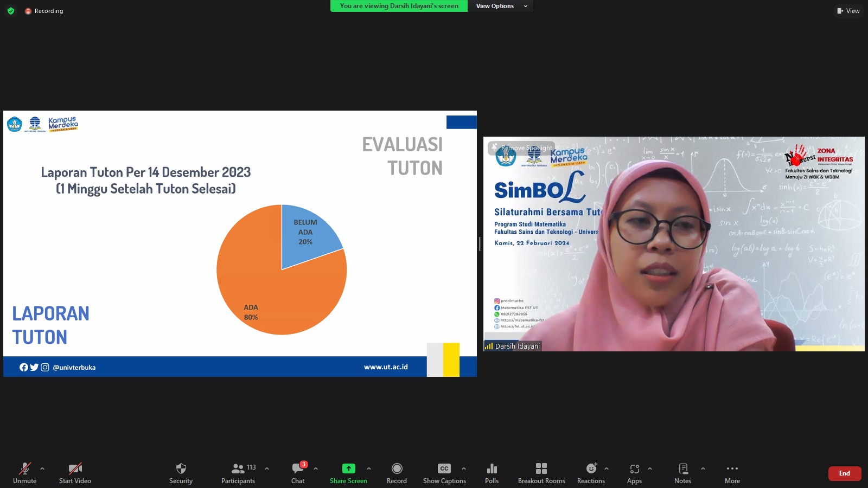Image resolution: width=868 pixels, height=488 pixels.
Task: Expand share options chevron beside Share Screen
Action: coord(369,468)
